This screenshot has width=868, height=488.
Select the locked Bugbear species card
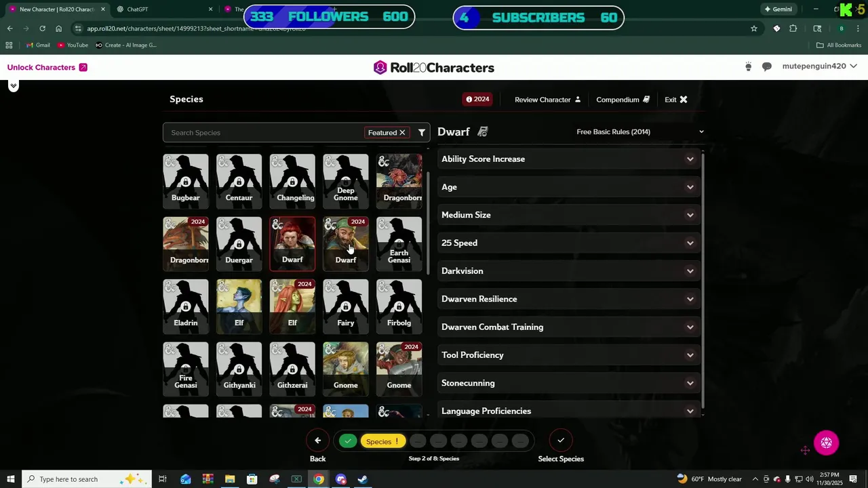pyautogui.click(x=186, y=181)
